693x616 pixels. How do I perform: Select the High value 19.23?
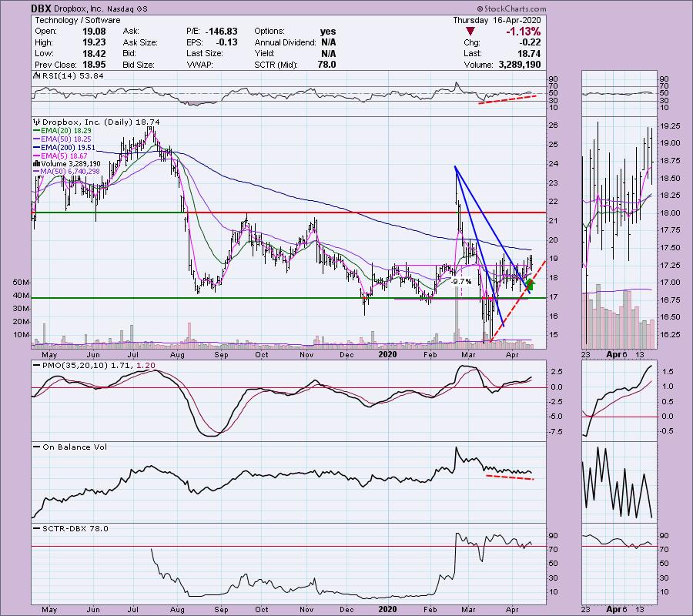(x=94, y=42)
